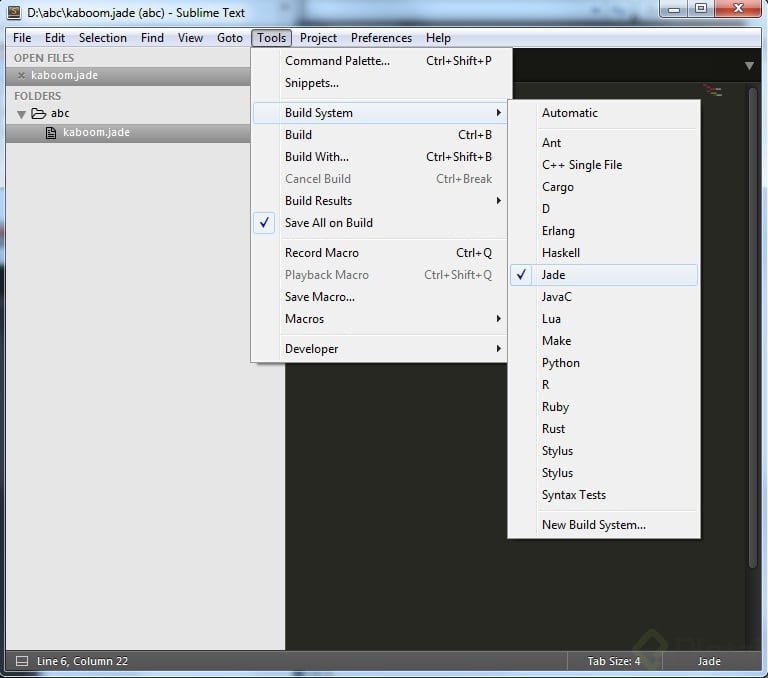Click the OPEN FILES sidebar heading
The image size is (768, 678).
(44, 58)
